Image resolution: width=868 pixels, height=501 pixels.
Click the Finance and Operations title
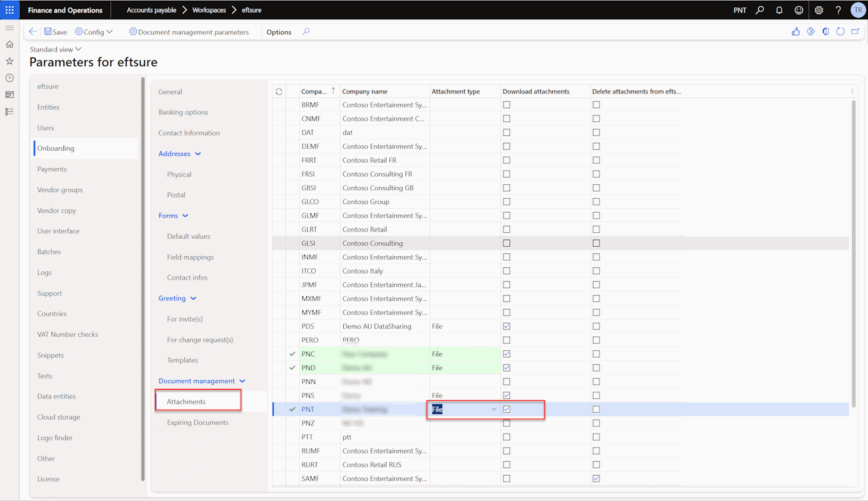pyautogui.click(x=65, y=10)
